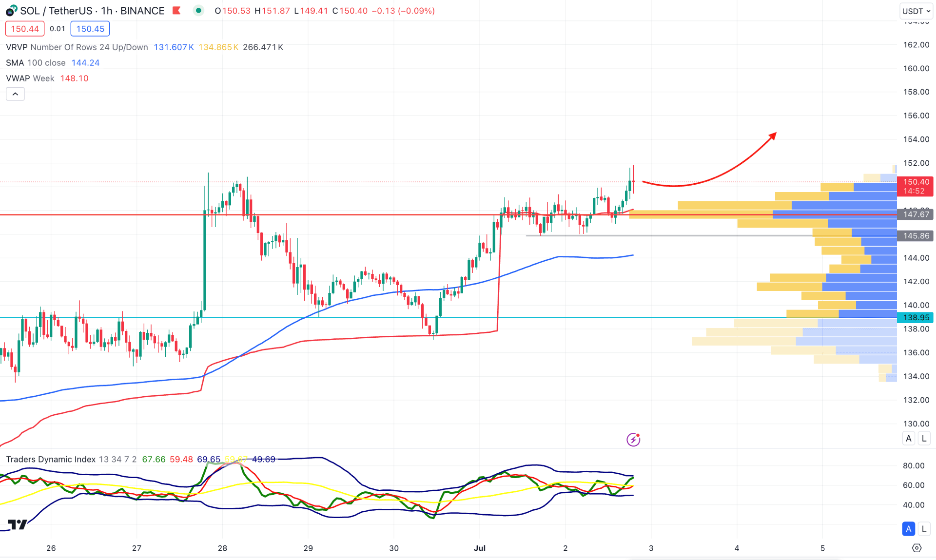The width and height of the screenshot is (936, 560).
Task: Open chart time axis settings gear
Action: pyautogui.click(x=917, y=548)
